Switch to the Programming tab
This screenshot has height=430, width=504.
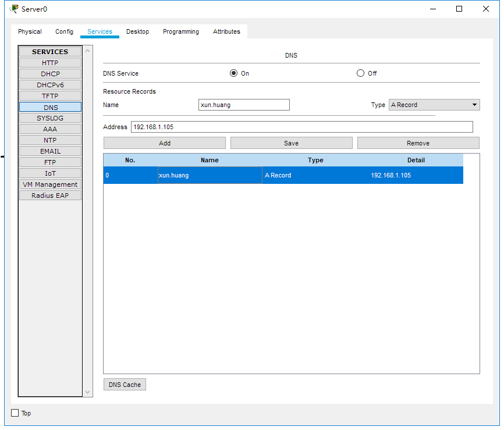181,31
